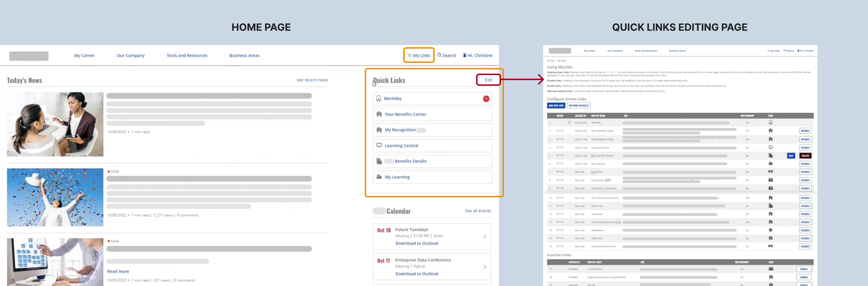Click the RESTORE DEFAULTS button
This screenshot has height=286, width=868.
click(x=579, y=105)
